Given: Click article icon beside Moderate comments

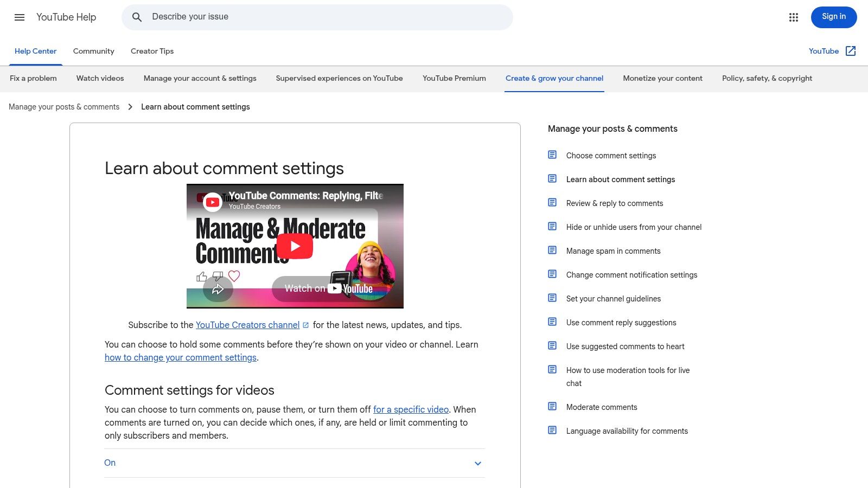Looking at the screenshot, I should 552,407.
